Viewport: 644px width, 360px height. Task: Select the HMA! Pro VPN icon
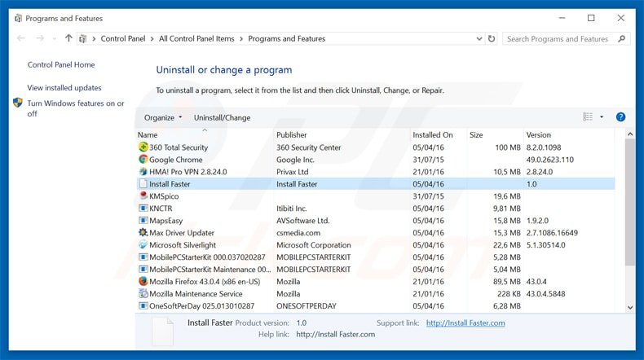pos(143,172)
